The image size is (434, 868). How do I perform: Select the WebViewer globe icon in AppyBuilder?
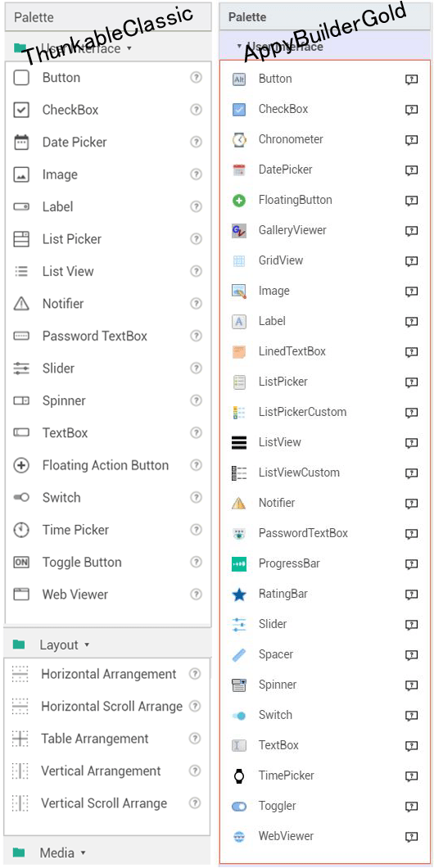pos(239,836)
